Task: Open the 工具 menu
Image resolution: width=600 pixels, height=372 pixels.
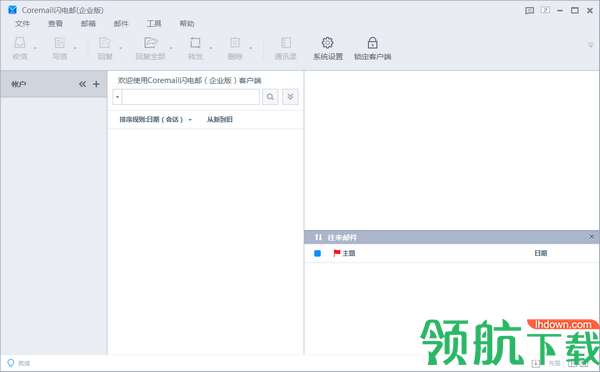Action: pyautogui.click(x=154, y=24)
